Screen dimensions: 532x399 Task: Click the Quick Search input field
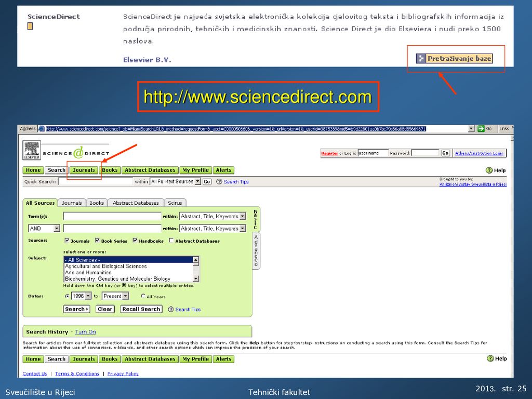pyautogui.click(x=96, y=181)
